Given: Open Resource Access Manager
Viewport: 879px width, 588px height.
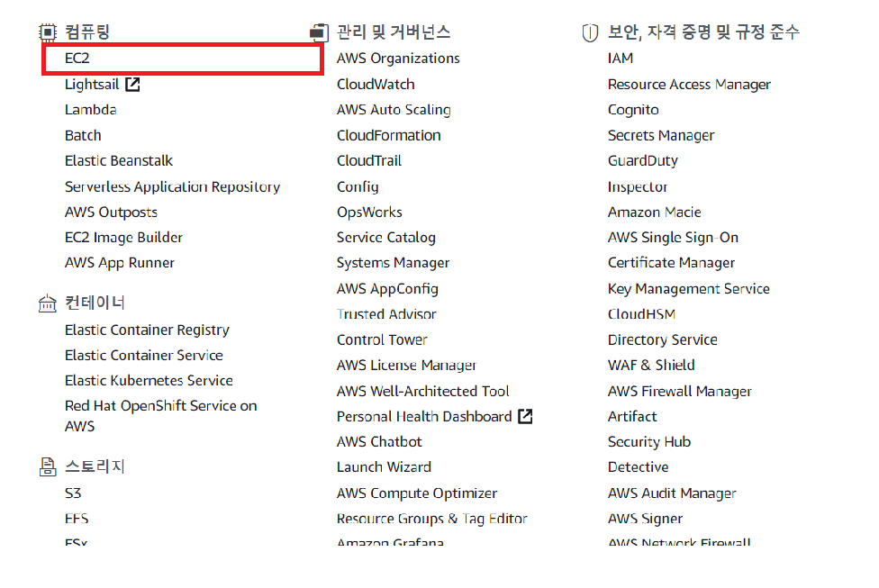Looking at the screenshot, I should point(690,85).
